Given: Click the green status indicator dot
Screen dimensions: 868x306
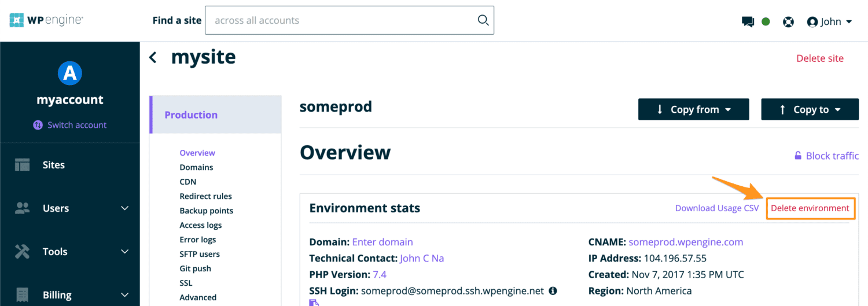Looking at the screenshot, I should tap(766, 22).
